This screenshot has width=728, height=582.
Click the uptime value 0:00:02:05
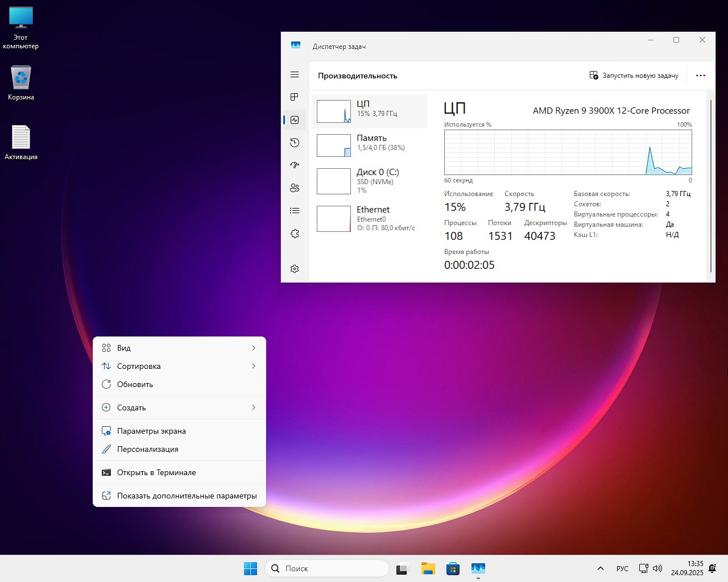coord(469,265)
